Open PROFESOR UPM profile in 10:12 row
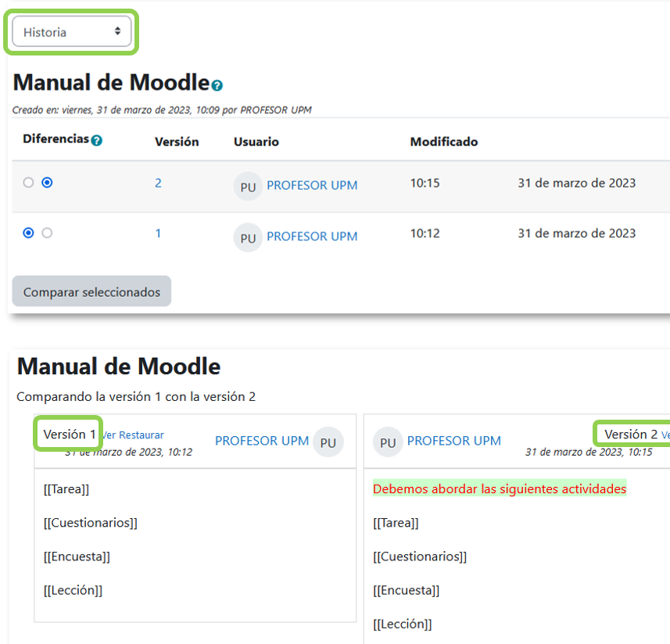Viewport: 670px width, 644px height. tap(312, 236)
